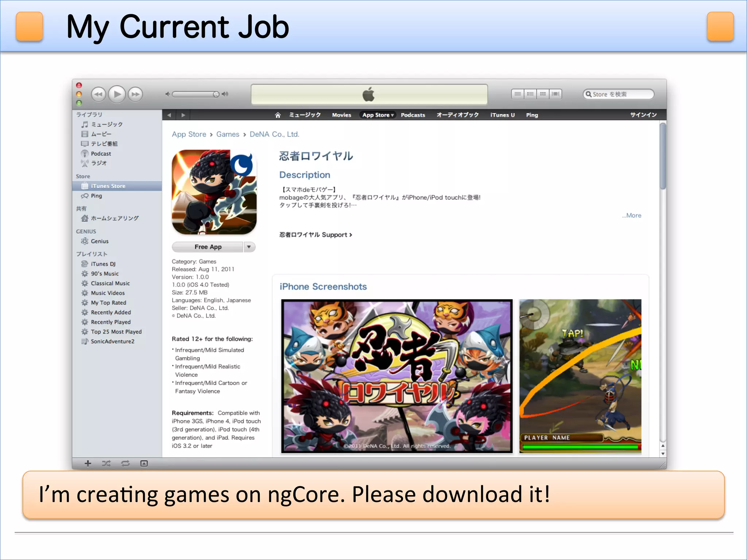This screenshot has height=560, width=747.
Task: Expand description with the ...More link
Action: click(x=631, y=215)
